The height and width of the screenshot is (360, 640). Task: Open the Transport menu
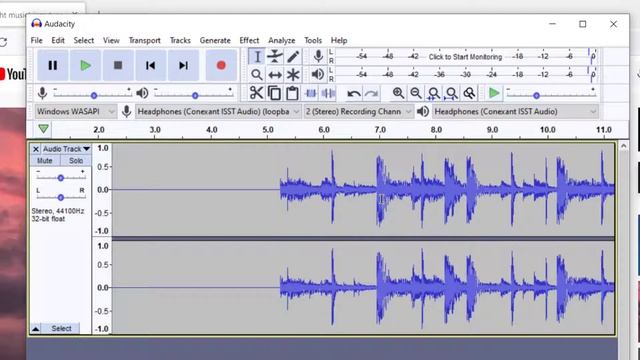point(144,40)
